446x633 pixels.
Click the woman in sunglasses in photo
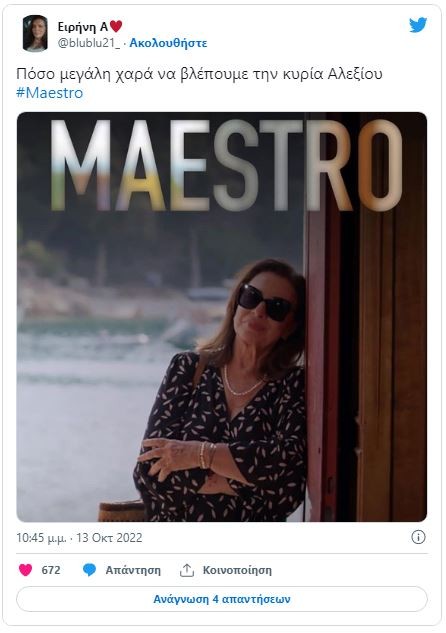coord(226,390)
